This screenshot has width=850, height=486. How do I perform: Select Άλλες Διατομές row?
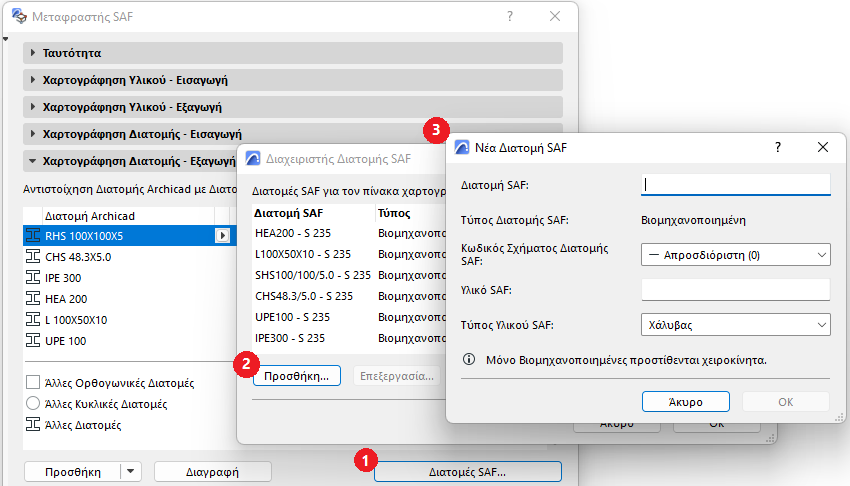coord(130,425)
